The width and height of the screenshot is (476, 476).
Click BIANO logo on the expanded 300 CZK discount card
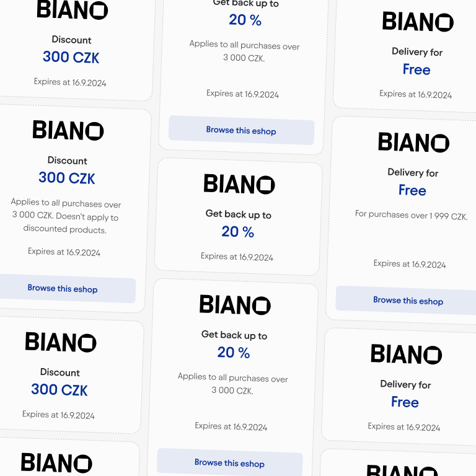pos(68,130)
